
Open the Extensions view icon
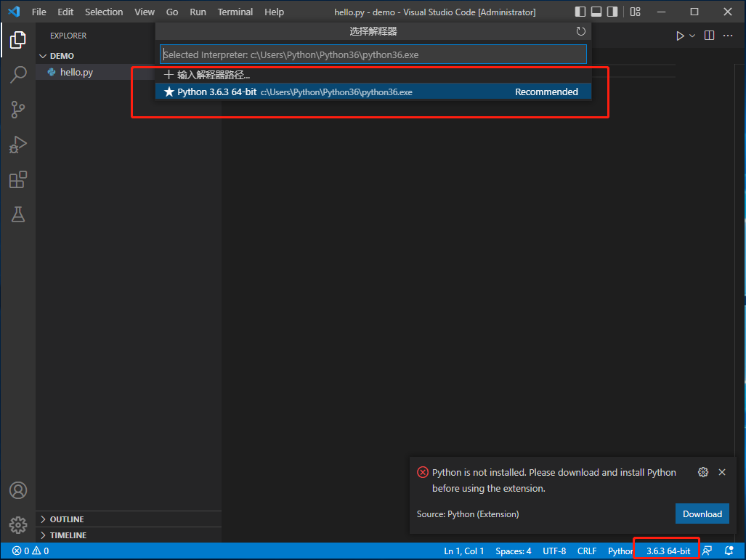coord(17,179)
